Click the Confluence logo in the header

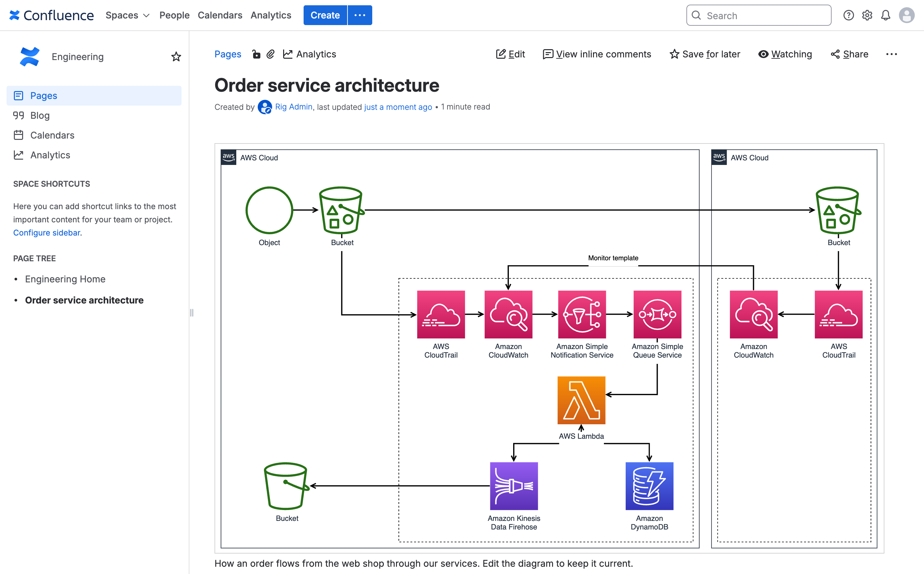tap(51, 15)
